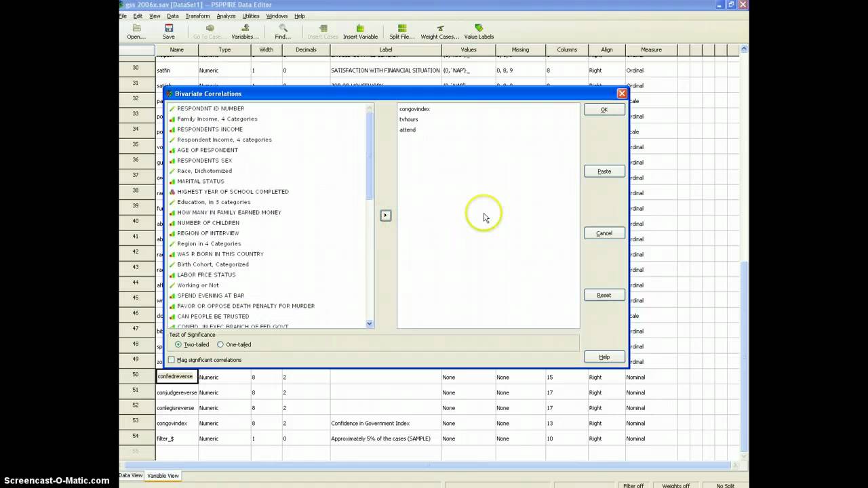Click the conlegisreverse name cell
The width and height of the screenshot is (868, 488).
[176, 408]
